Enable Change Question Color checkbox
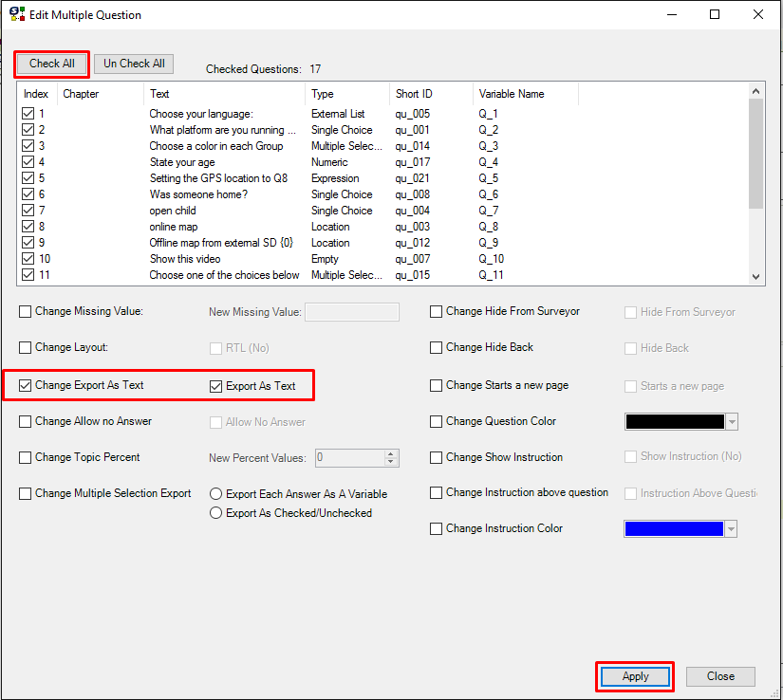This screenshot has width=783, height=700. click(436, 421)
